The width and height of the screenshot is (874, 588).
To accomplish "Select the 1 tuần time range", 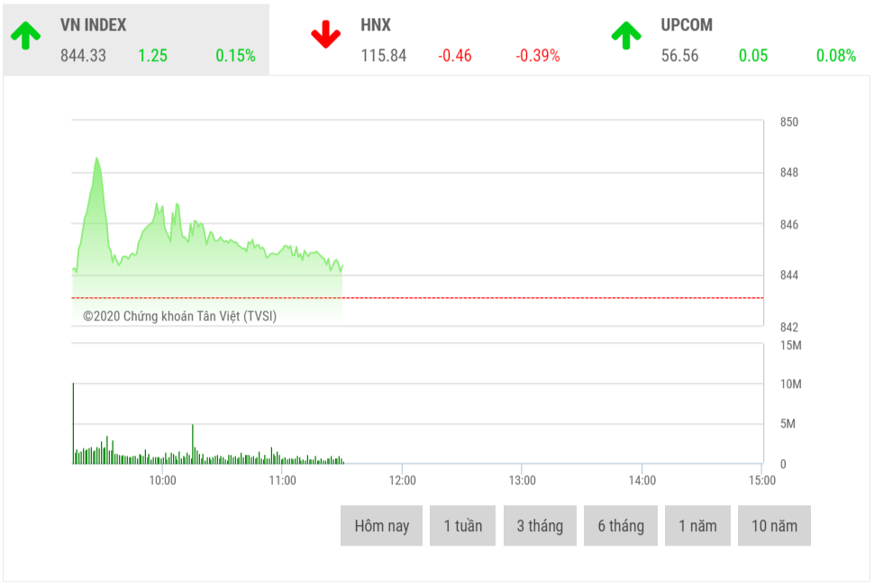I will click(463, 526).
